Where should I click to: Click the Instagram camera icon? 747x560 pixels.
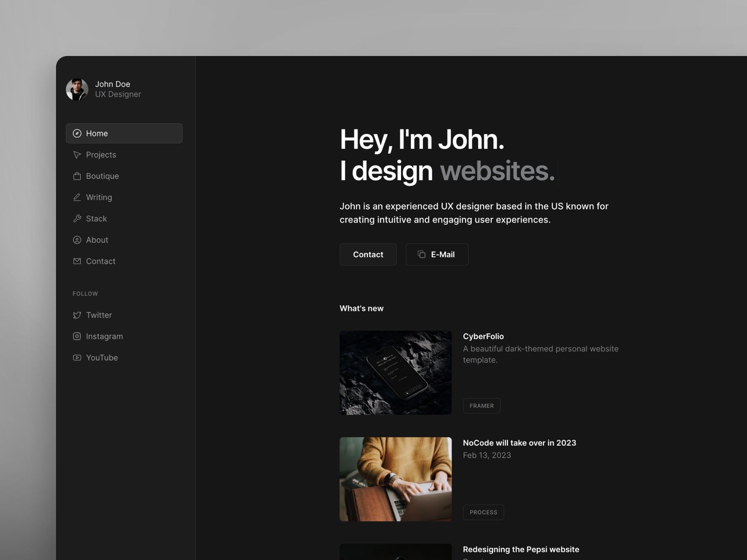click(x=77, y=336)
